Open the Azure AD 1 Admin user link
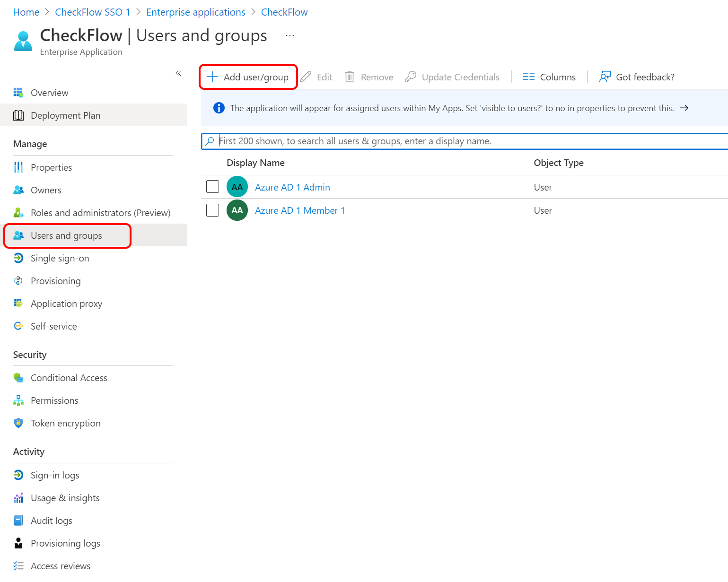The width and height of the screenshot is (728, 582). pyautogui.click(x=292, y=187)
